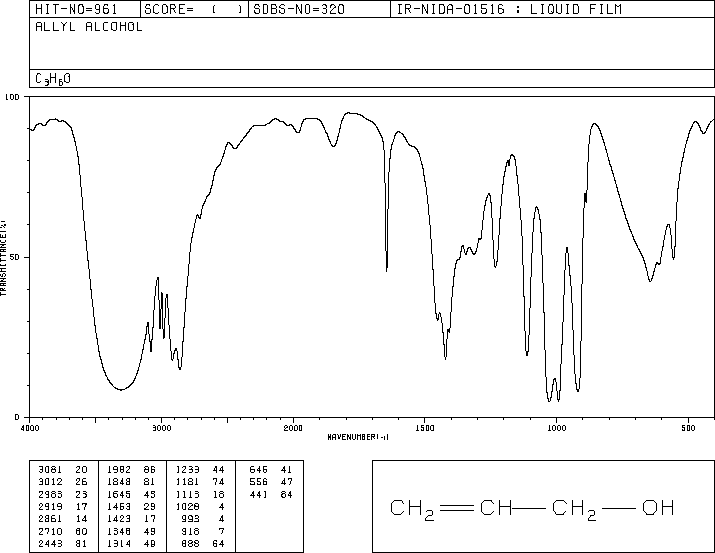The width and height of the screenshot is (715, 553).
Task: Select peak 2983 in the peak table
Action: point(50,494)
